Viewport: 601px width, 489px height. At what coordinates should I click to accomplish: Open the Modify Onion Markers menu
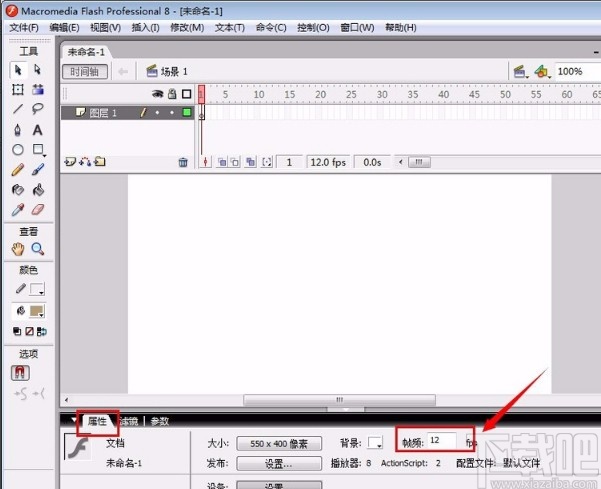[267, 162]
